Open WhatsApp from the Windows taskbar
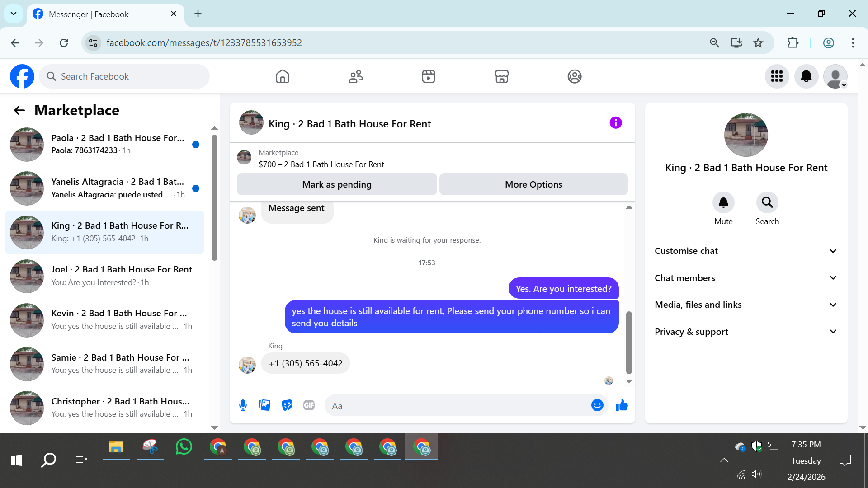Screen dimensions: 868x488 (x=184, y=447)
